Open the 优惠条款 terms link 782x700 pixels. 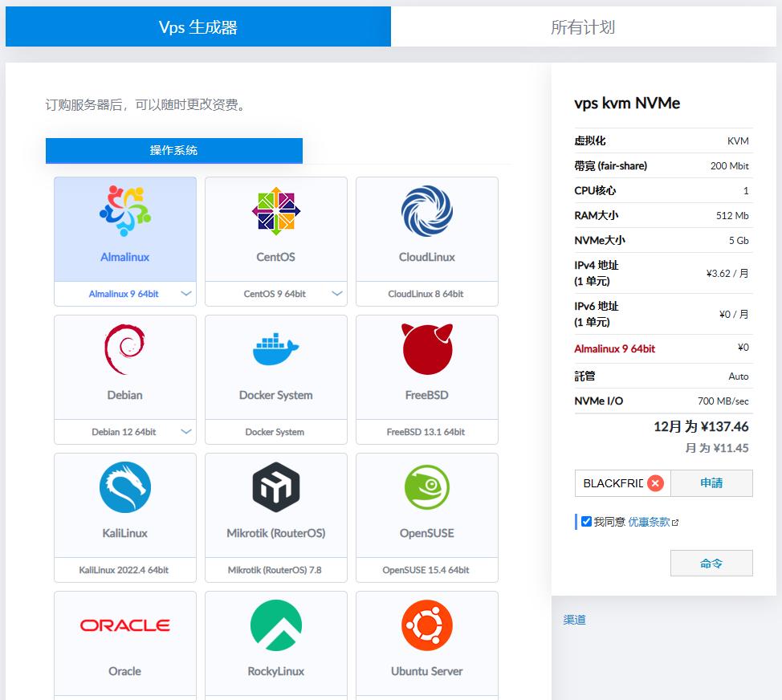649,522
